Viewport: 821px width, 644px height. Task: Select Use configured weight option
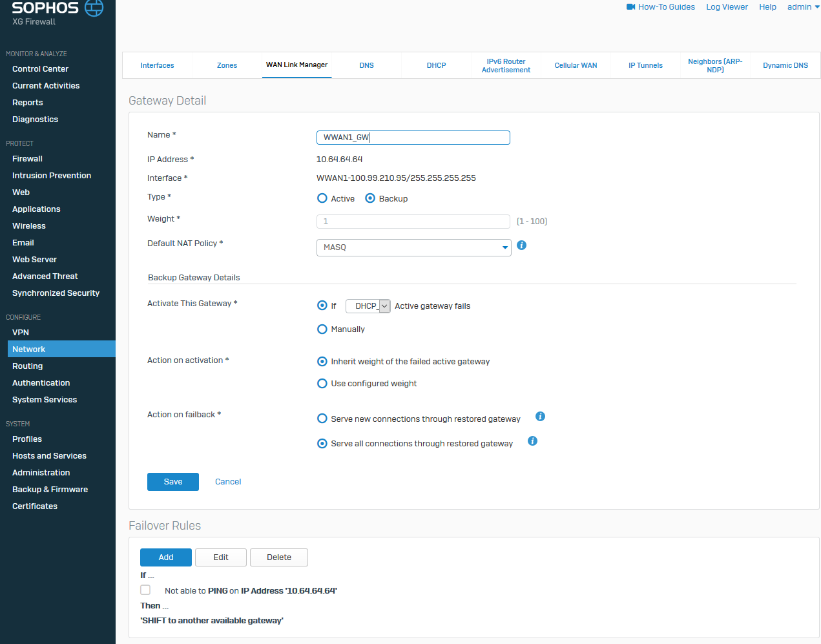click(x=322, y=384)
